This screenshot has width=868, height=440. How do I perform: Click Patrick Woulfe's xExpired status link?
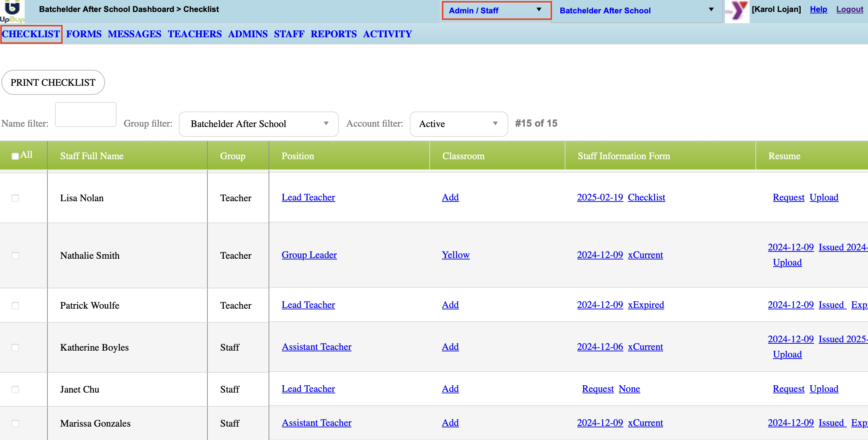[x=646, y=305]
